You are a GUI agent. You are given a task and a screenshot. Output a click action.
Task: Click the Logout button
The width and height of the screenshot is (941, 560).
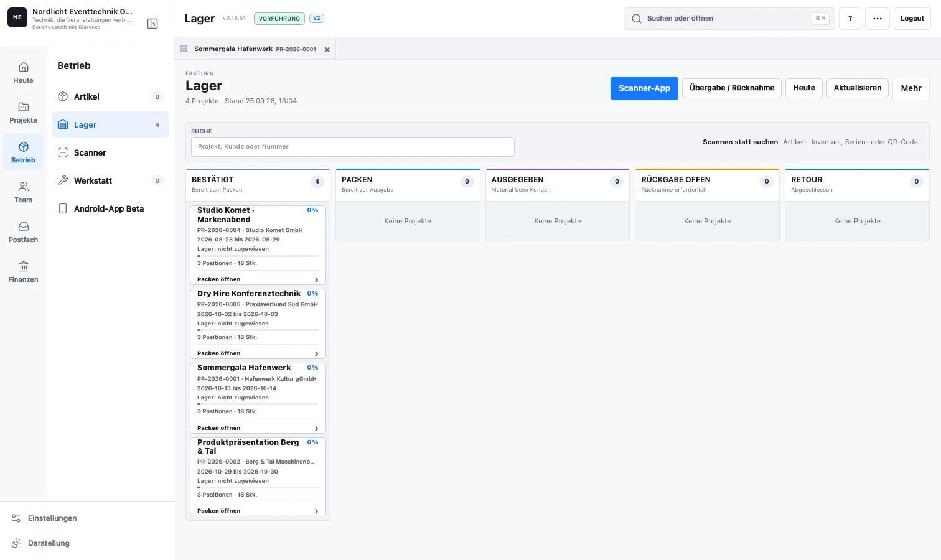912,19
